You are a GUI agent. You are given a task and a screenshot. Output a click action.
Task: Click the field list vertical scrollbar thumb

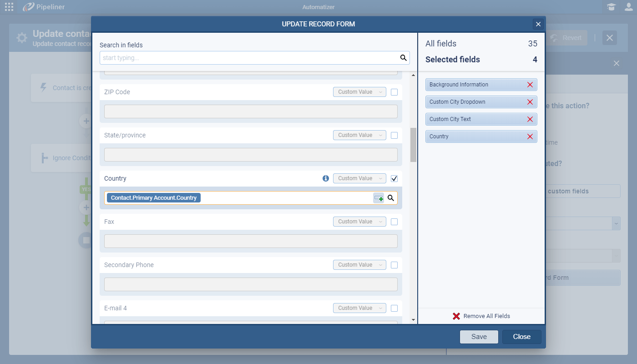[413, 145]
